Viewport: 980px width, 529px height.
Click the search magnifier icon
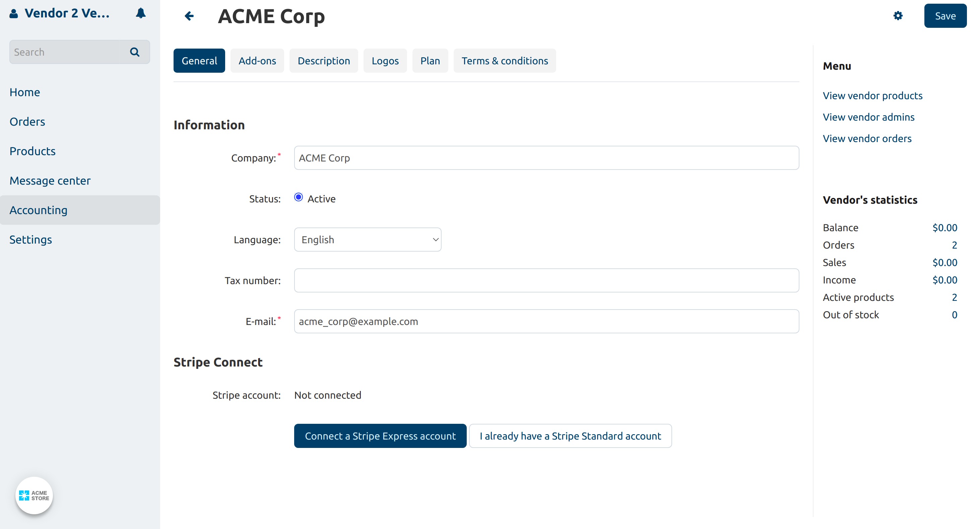coord(135,52)
